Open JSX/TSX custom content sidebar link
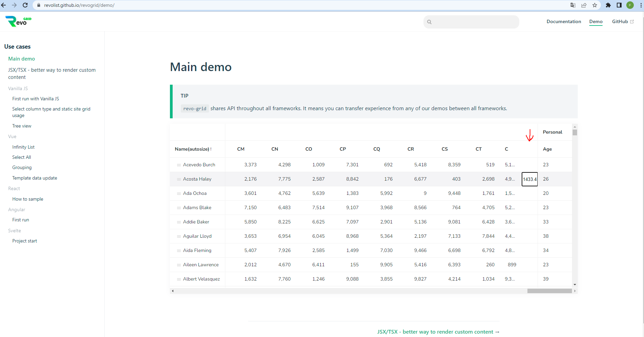 (x=52, y=73)
